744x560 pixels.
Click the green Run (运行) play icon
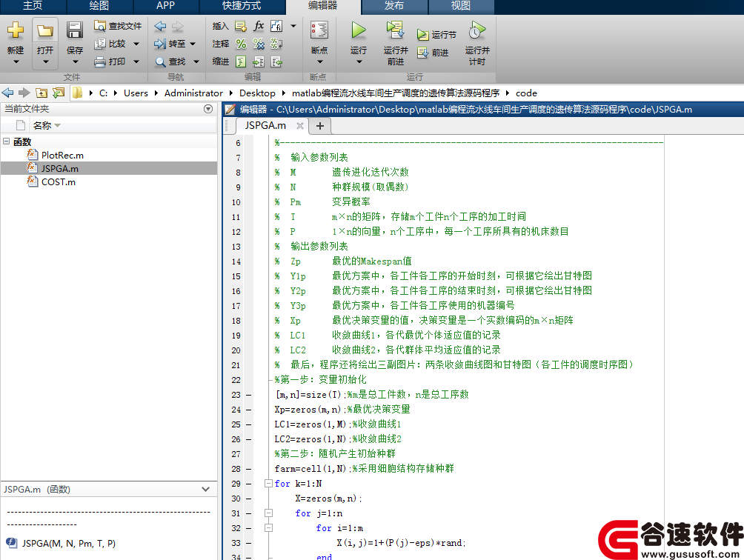pyautogui.click(x=358, y=30)
